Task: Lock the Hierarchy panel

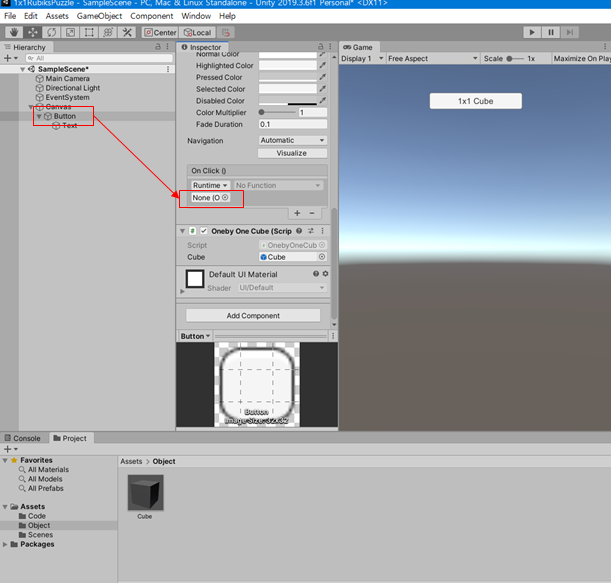Action: click(158, 47)
